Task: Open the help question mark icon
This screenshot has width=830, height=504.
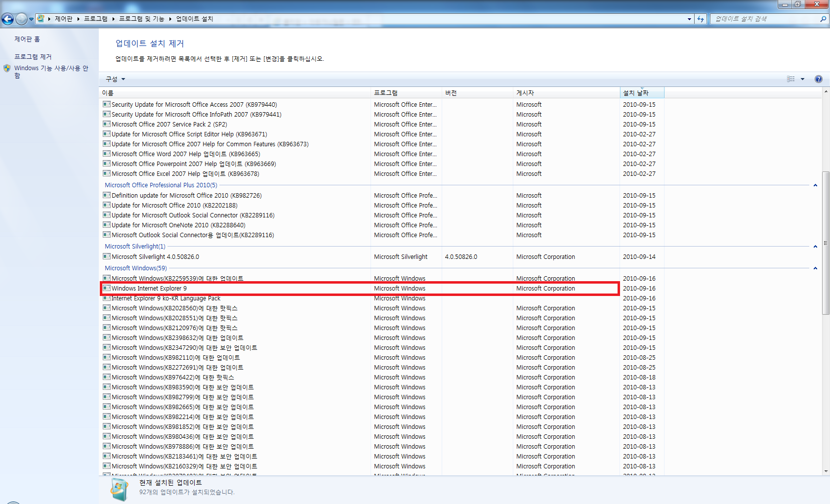Action: point(819,79)
